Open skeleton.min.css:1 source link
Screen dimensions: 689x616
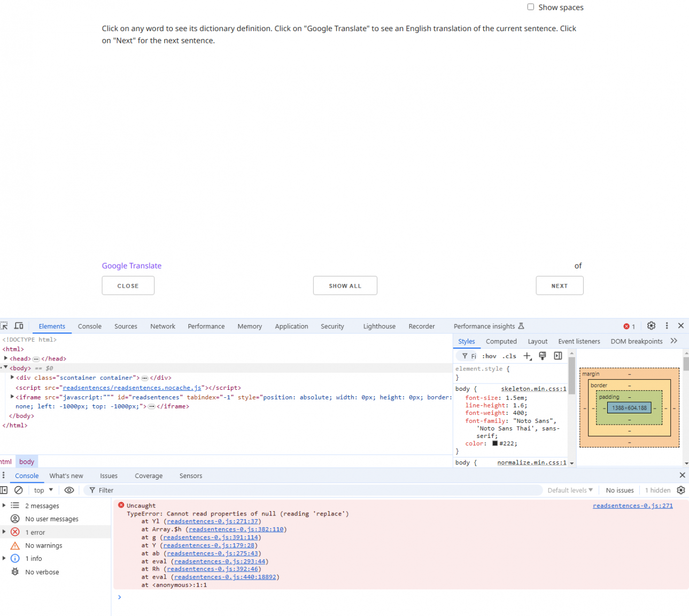pos(533,389)
